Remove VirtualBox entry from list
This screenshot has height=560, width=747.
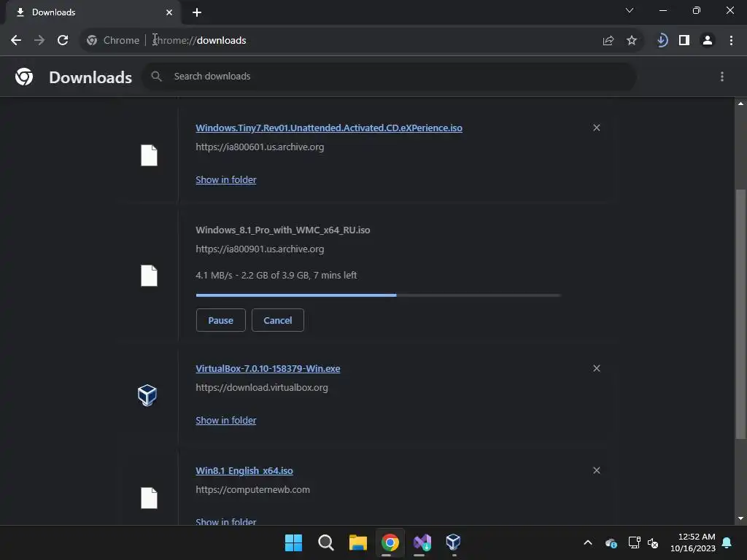tap(596, 368)
